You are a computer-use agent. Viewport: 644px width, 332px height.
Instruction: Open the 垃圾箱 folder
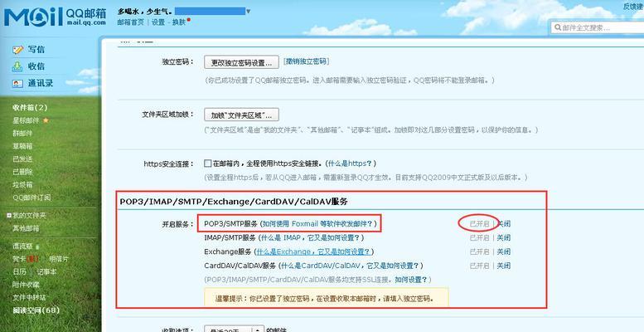pyautogui.click(x=22, y=185)
